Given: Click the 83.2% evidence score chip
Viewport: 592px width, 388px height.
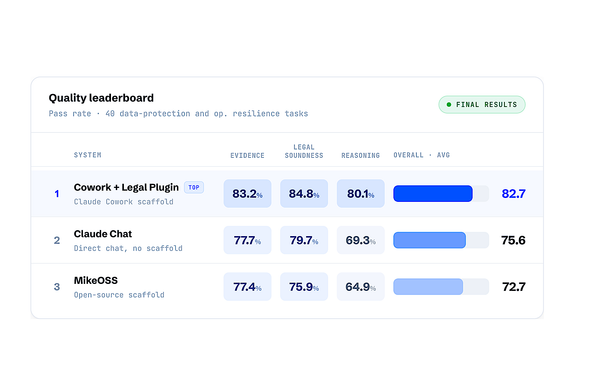Looking at the screenshot, I should click(247, 194).
